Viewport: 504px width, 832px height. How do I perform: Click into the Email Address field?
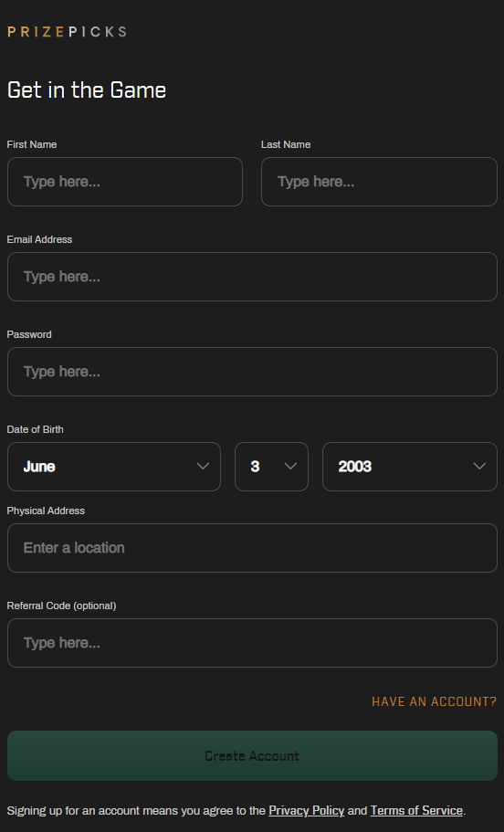pos(252,277)
